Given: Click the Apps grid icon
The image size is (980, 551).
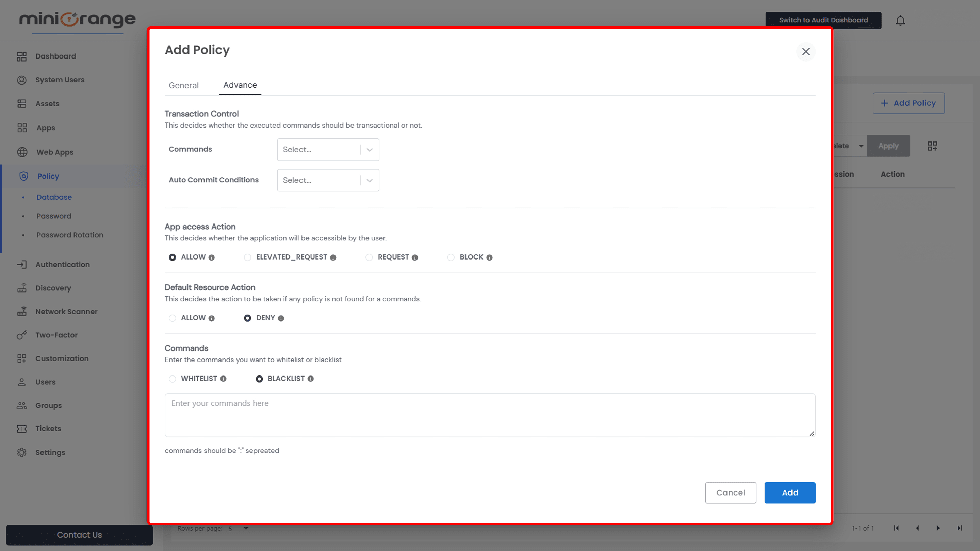Looking at the screenshot, I should click(22, 128).
